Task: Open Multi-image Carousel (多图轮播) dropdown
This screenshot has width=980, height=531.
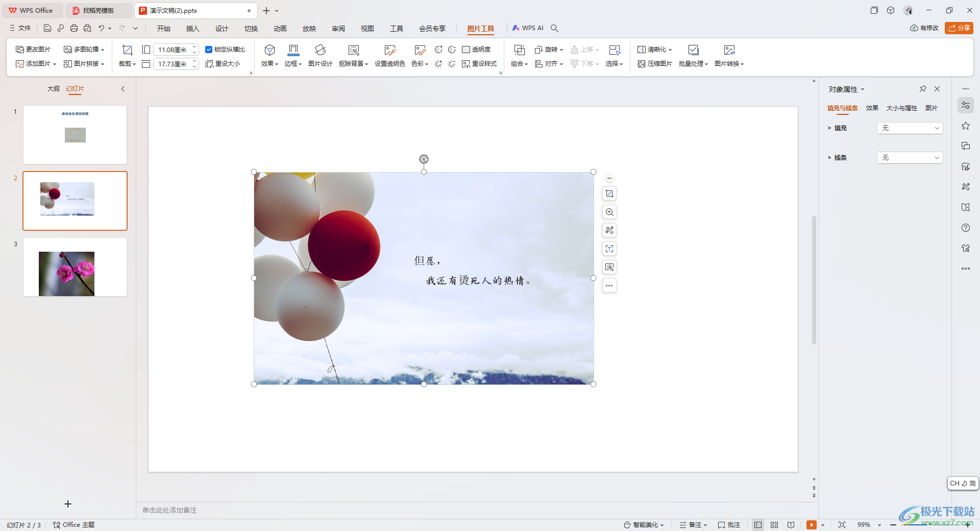Action: click(84, 50)
